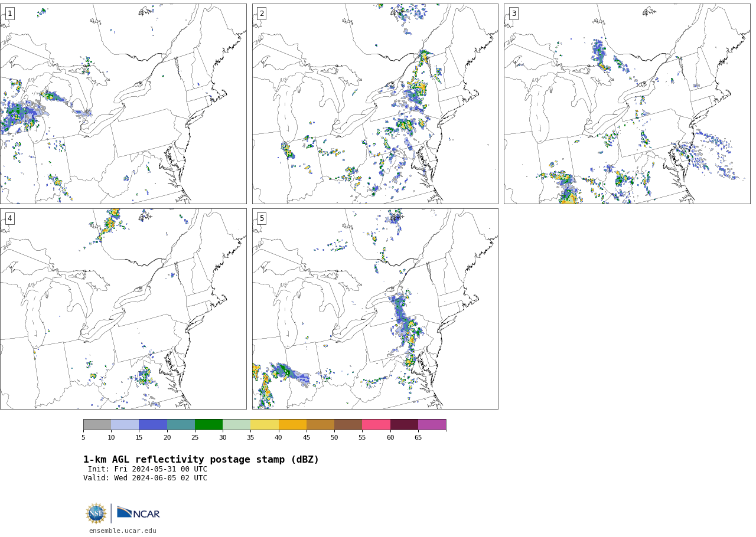
Task: Click the ensemble.ucar.edu link text
Action: pyautogui.click(x=123, y=531)
